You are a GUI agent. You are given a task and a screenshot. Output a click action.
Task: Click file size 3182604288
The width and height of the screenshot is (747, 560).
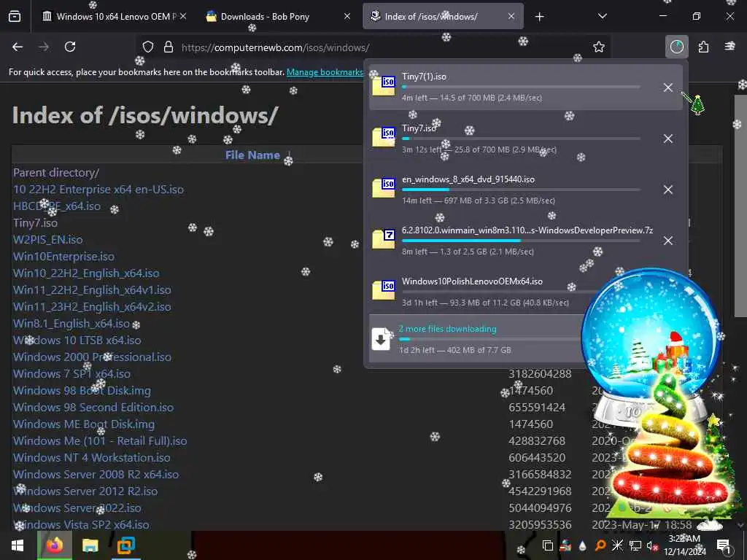click(x=540, y=374)
